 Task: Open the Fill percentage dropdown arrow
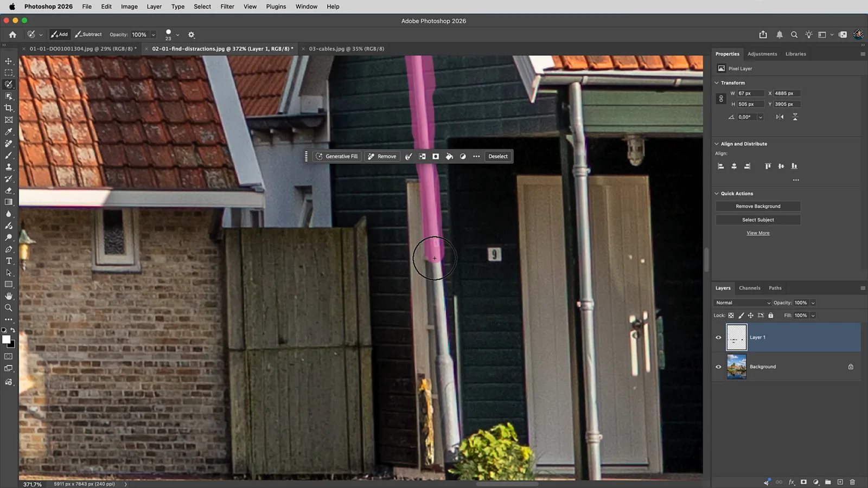point(813,316)
